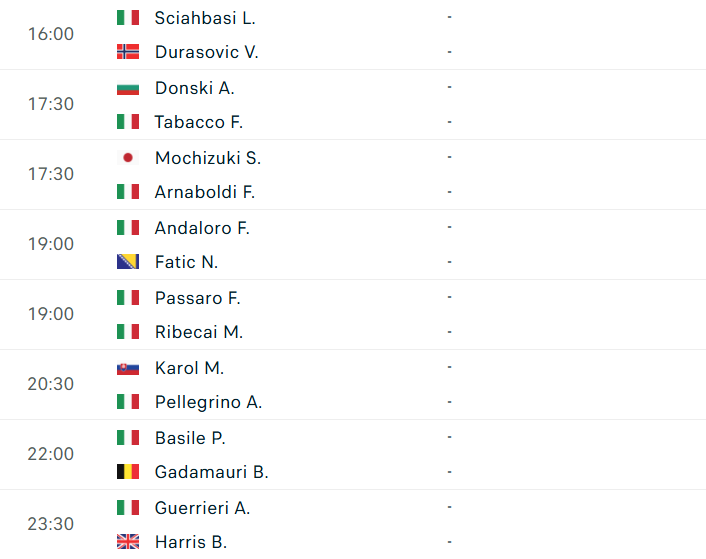The image size is (706, 559).
Task: Click the 23:30 match time
Action: (x=51, y=524)
